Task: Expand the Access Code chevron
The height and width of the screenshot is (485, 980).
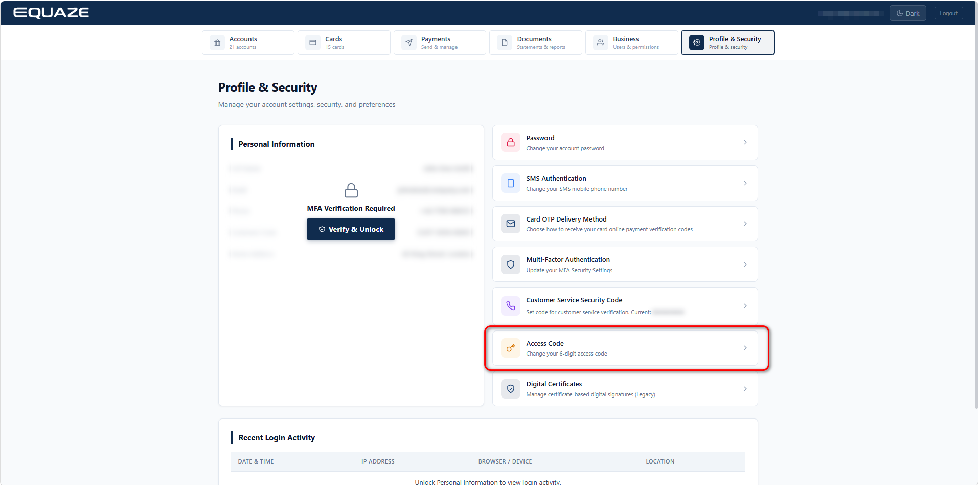Action: 745,348
